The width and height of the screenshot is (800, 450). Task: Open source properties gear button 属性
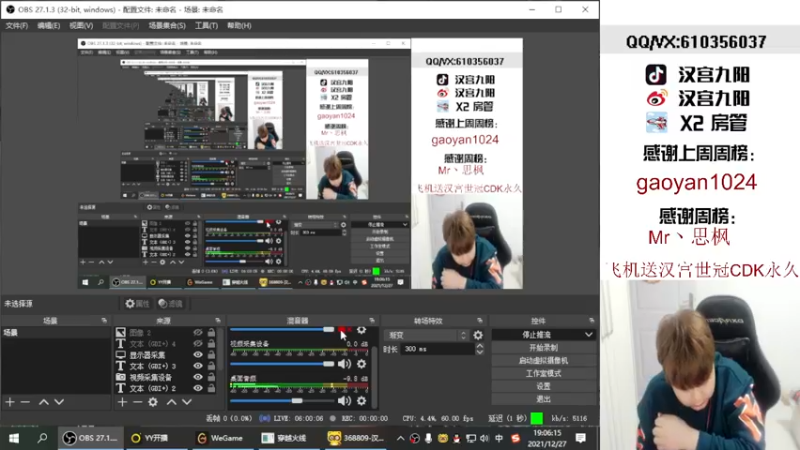137,304
